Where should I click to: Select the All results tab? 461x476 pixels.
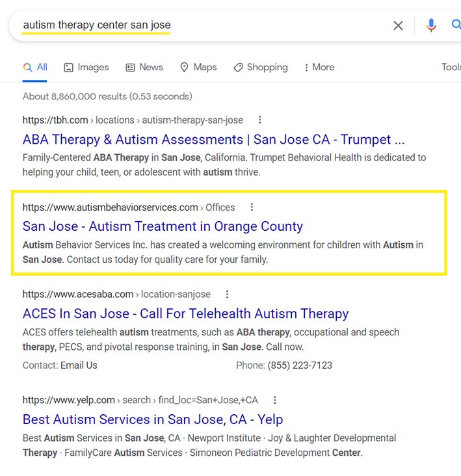(35, 67)
